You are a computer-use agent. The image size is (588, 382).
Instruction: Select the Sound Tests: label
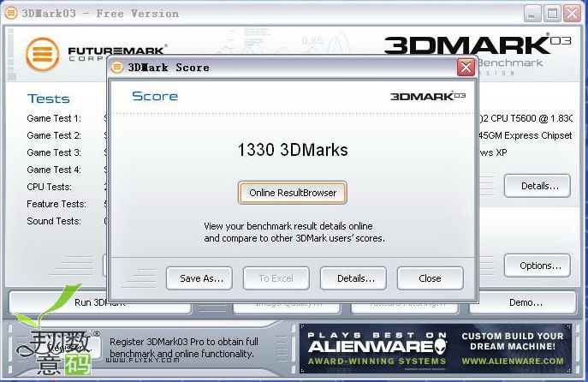[54, 221]
